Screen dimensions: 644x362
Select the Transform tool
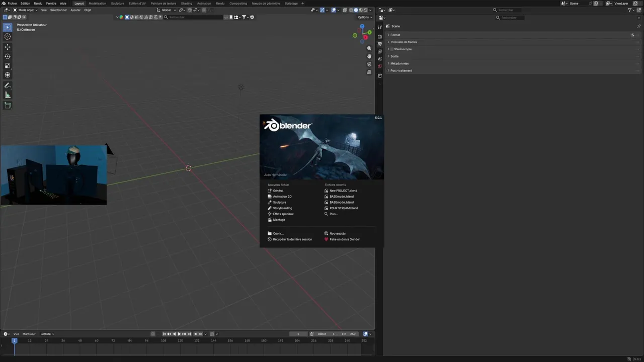(x=8, y=75)
